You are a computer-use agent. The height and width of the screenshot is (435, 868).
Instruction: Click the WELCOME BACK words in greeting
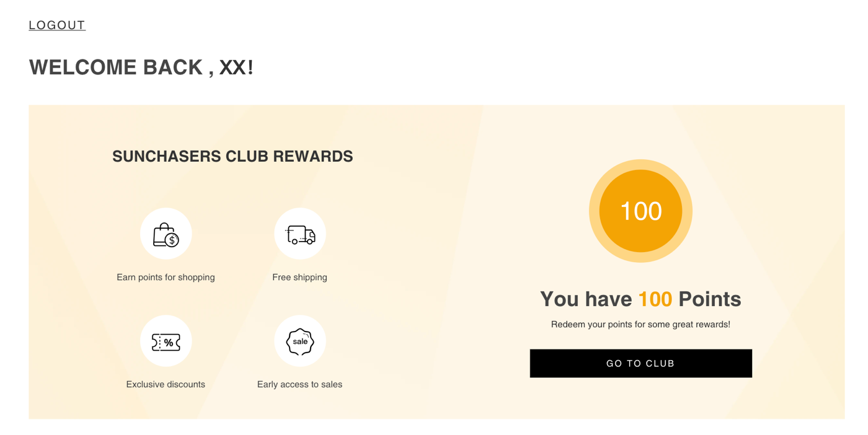point(116,68)
